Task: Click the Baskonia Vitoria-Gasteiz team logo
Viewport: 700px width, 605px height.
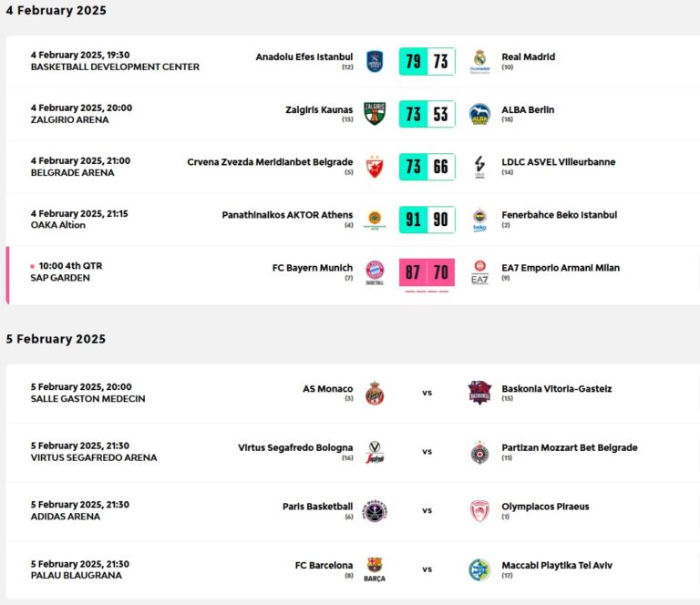Action: (x=479, y=394)
